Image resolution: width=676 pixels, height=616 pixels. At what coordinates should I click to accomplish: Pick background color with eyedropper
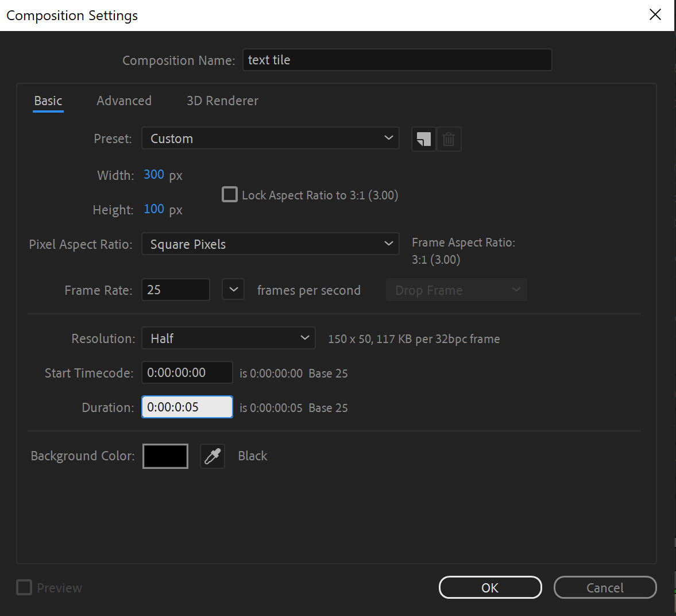pos(213,456)
